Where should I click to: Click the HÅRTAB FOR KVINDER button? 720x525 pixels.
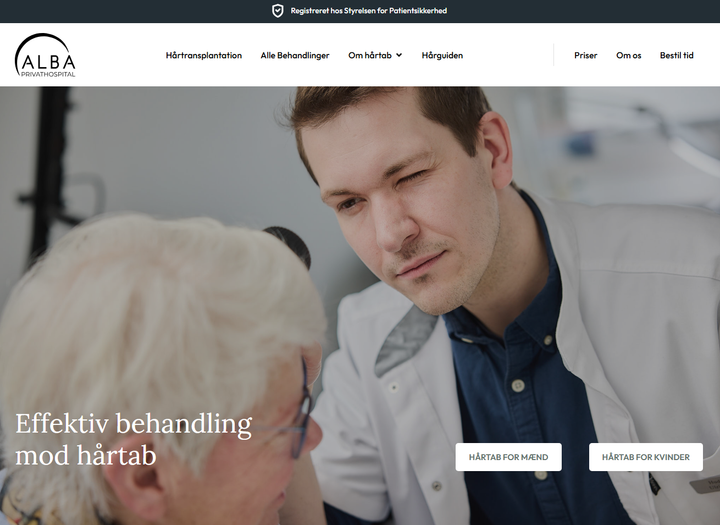coord(646,457)
